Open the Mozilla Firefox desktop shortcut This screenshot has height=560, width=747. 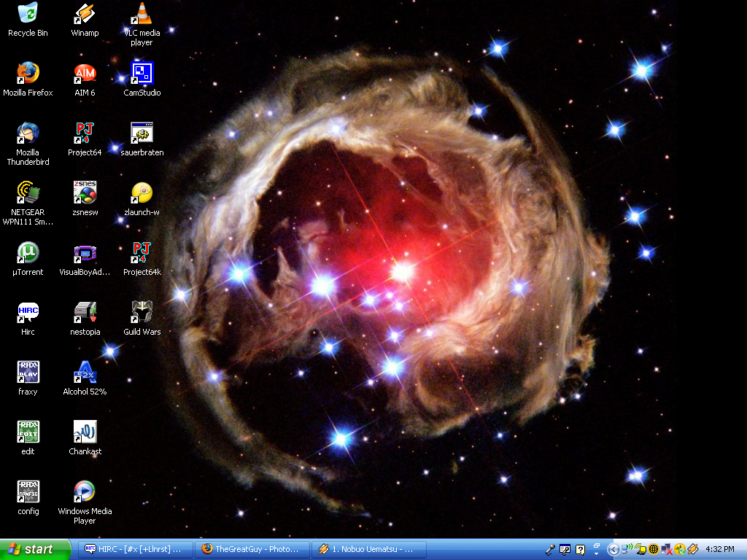(28, 74)
